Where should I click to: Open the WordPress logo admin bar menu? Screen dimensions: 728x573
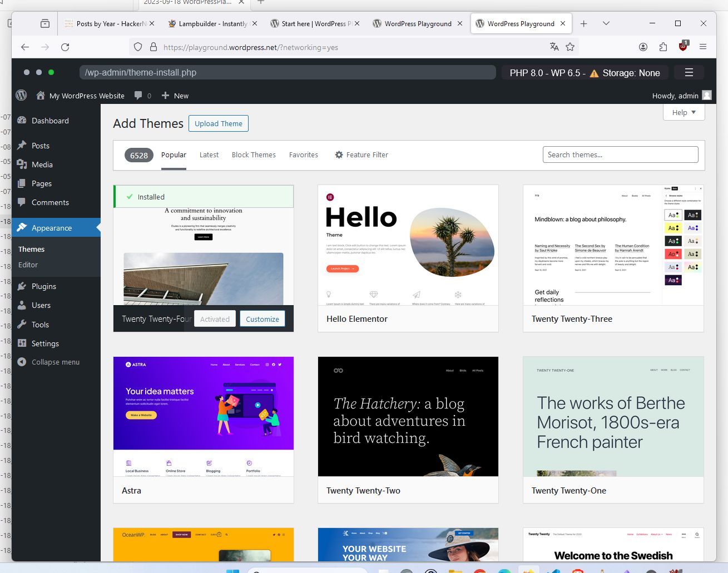[x=21, y=96]
